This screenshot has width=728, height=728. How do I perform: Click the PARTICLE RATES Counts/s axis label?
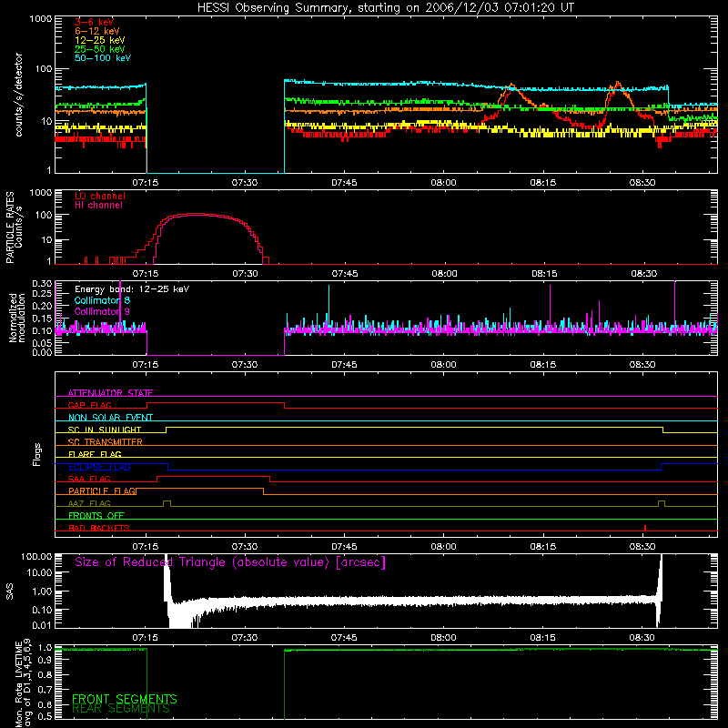[14, 227]
